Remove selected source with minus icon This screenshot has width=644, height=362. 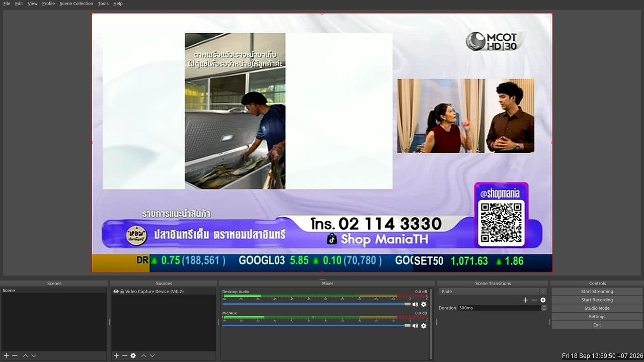[x=125, y=355]
